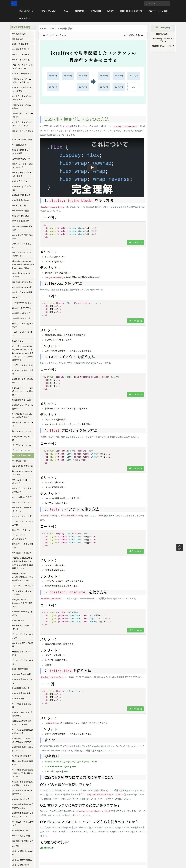The height and width of the screenshot is (868, 186).
Task: Open sidebar link CSS グラデーション
Action: tap(21, 181)
